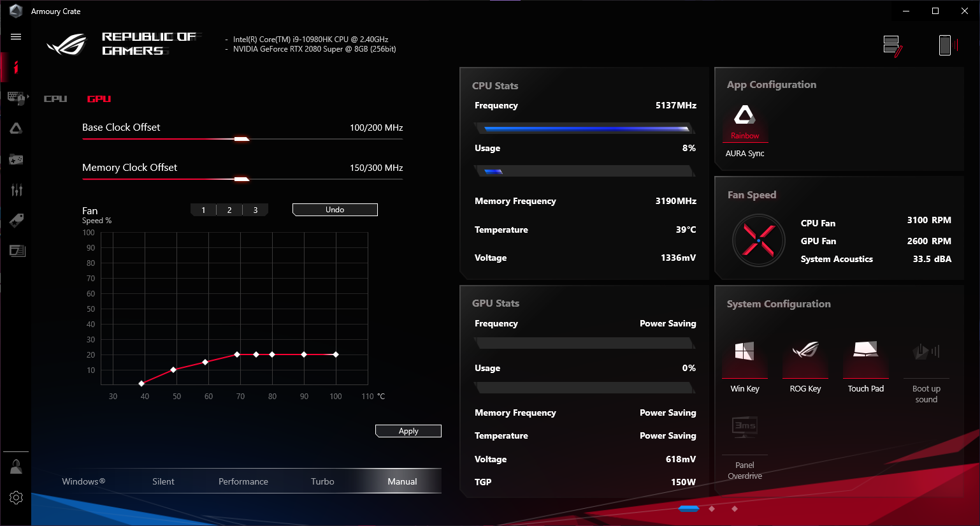
Task: Click the GPU Fan 2600 RPM value
Action: point(929,241)
